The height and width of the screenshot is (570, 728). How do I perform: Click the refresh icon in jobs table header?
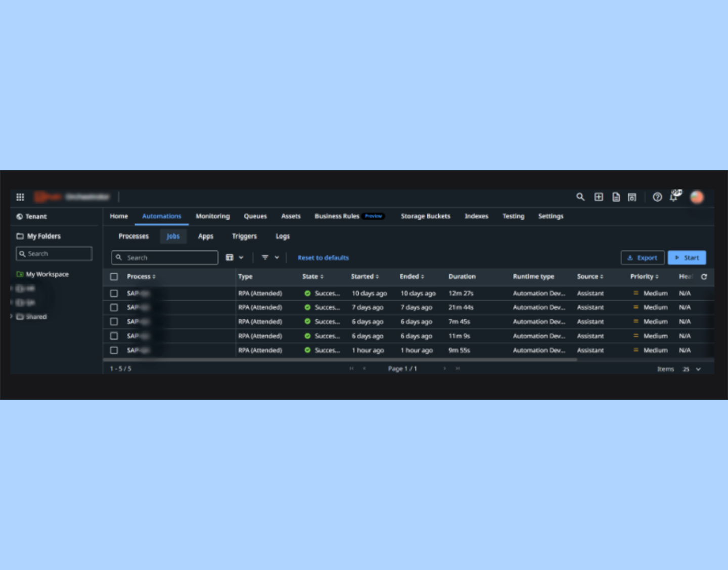click(x=704, y=277)
